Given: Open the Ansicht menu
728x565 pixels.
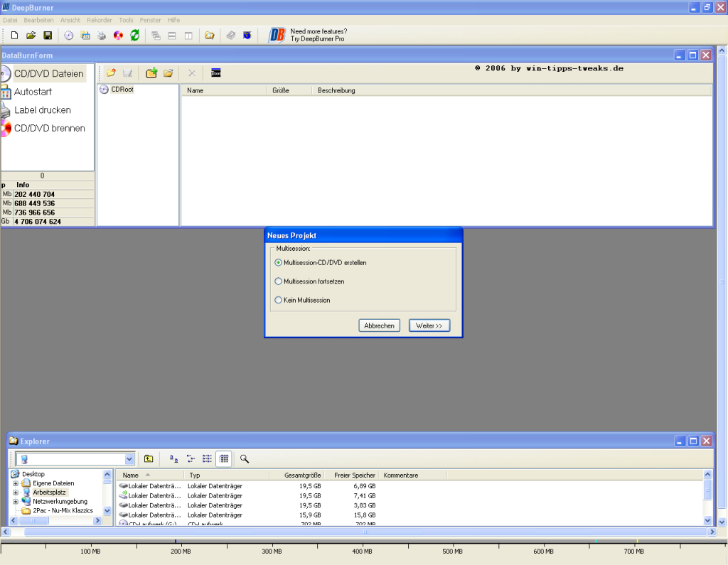Looking at the screenshot, I should point(70,20).
